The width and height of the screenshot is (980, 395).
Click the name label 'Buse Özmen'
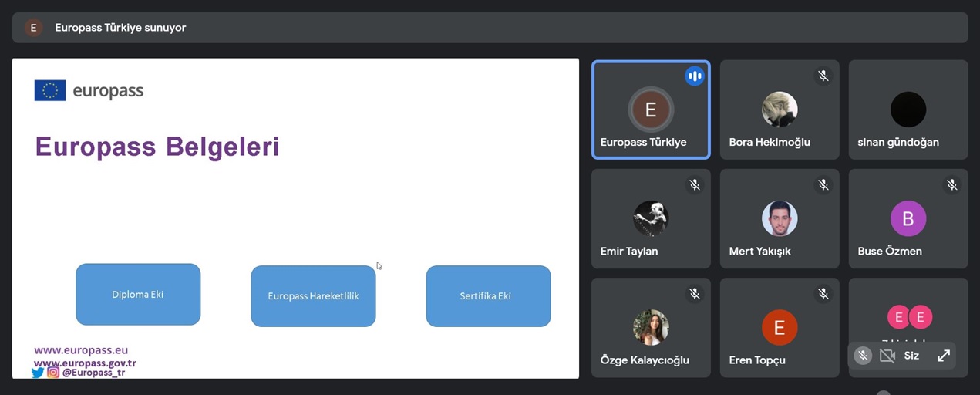pyautogui.click(x=890, y=251)
